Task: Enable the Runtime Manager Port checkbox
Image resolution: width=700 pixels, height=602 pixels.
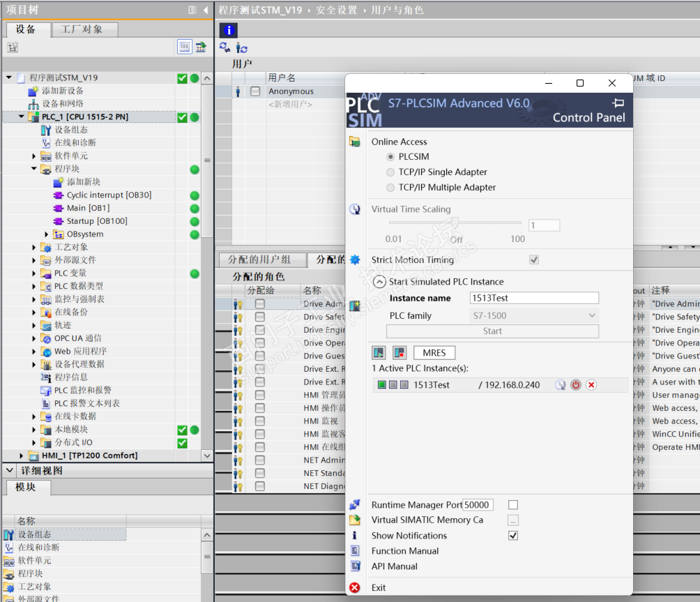Action: pyautogui.click(x=513, y=504)
